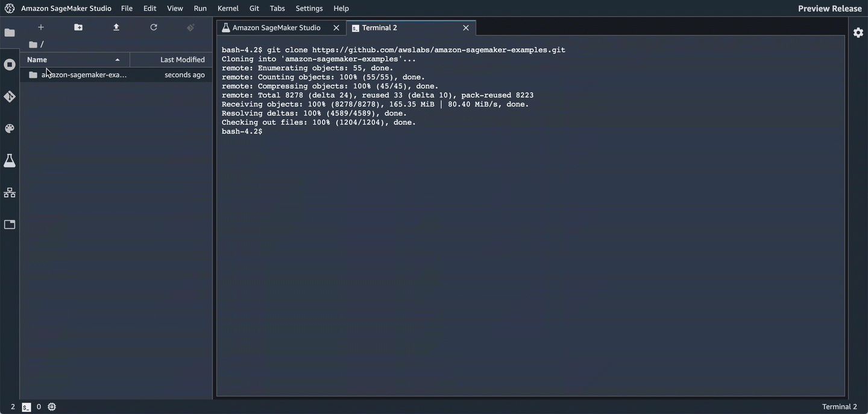
Task: Open the color palette theme sidebar icon
Action: [10, 129]
